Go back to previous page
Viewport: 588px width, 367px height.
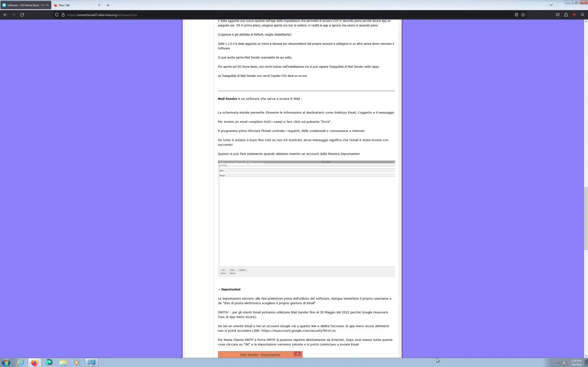5,15
